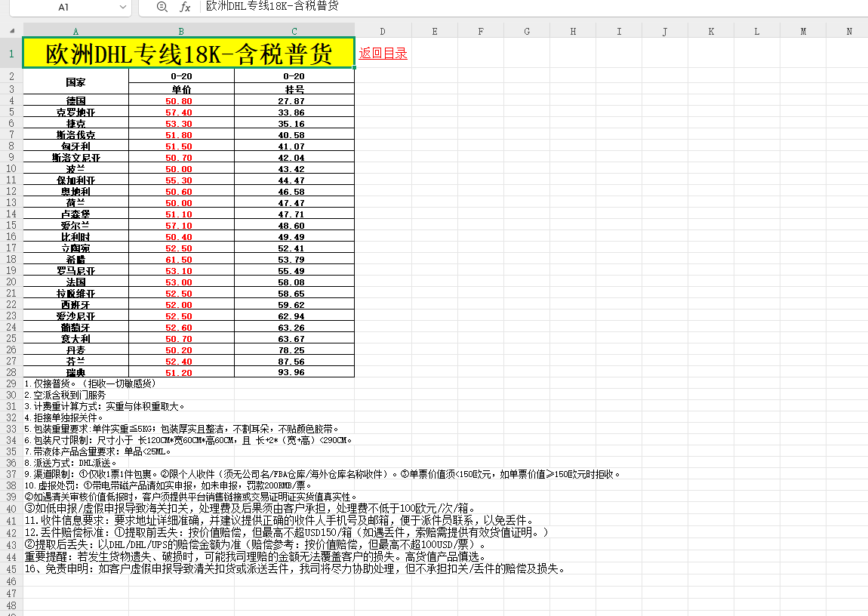Click the note 1.仅接普货
The width and height of the screenshot is (868, 616).
pyautogui.click(x=91, y=383)
